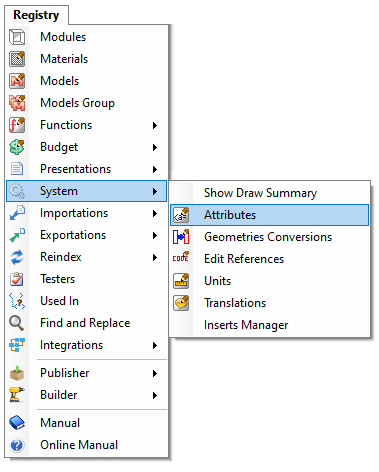Expand the Publisher submenu arrow

coord(155,373)
